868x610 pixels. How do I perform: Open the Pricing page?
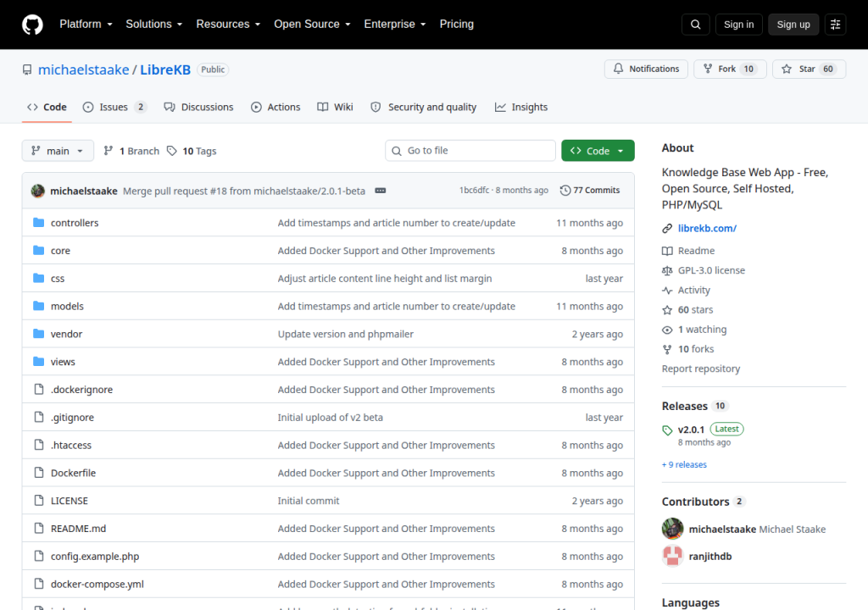tap(456, 25)
